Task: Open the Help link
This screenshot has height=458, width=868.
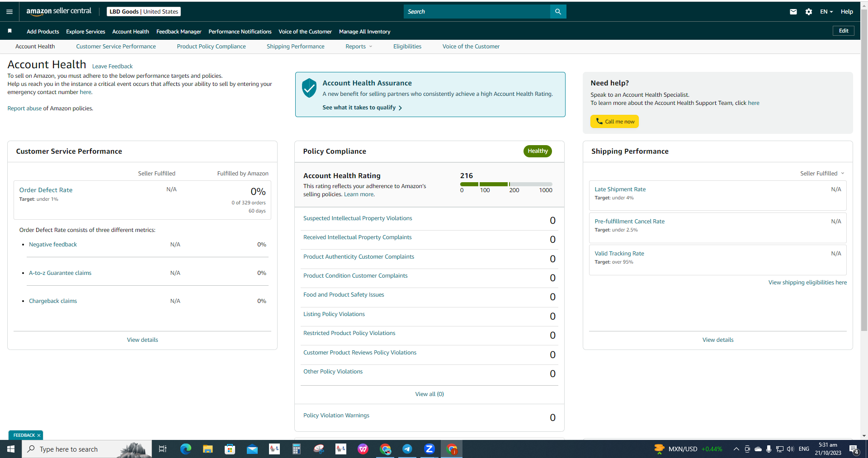Action: point(847,12)
